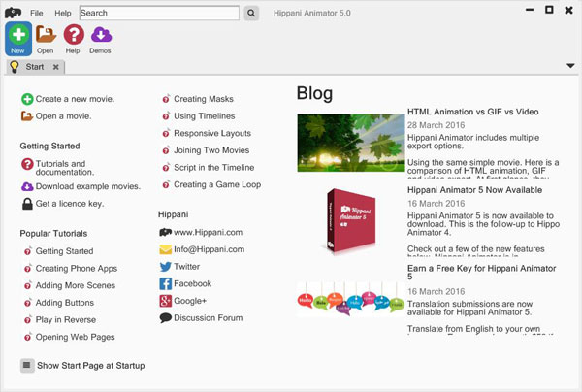Open the Facebook link

click(x=193, y=283)
